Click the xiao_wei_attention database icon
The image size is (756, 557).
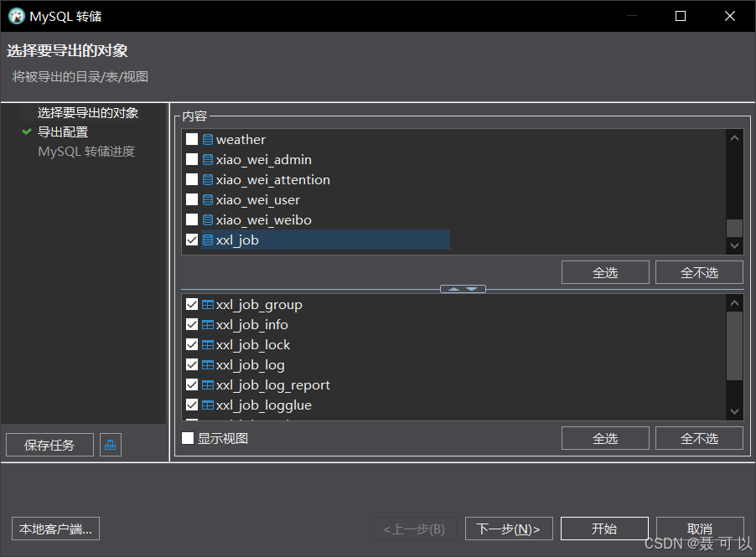208,180
